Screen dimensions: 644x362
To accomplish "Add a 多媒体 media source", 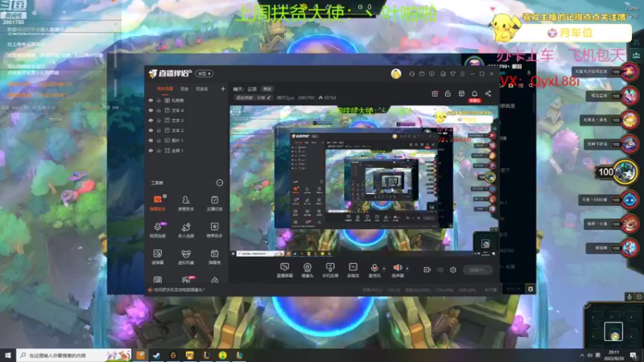I will tap(353, 270).
